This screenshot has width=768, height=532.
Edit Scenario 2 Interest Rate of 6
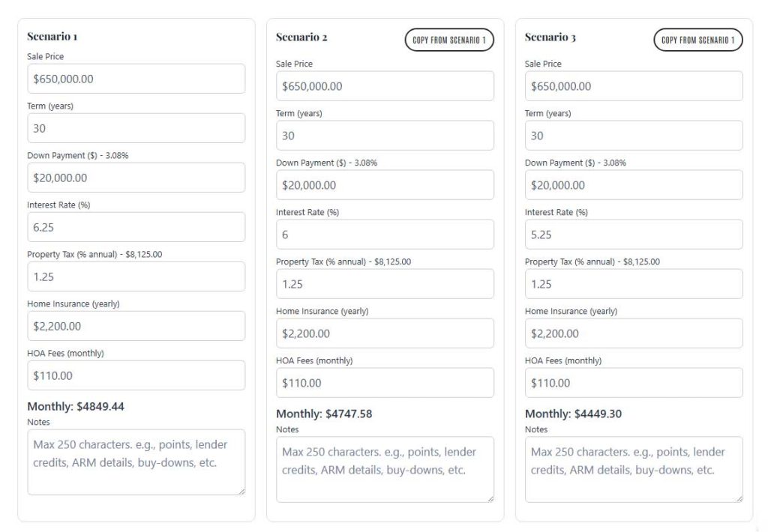pos(385,235)
